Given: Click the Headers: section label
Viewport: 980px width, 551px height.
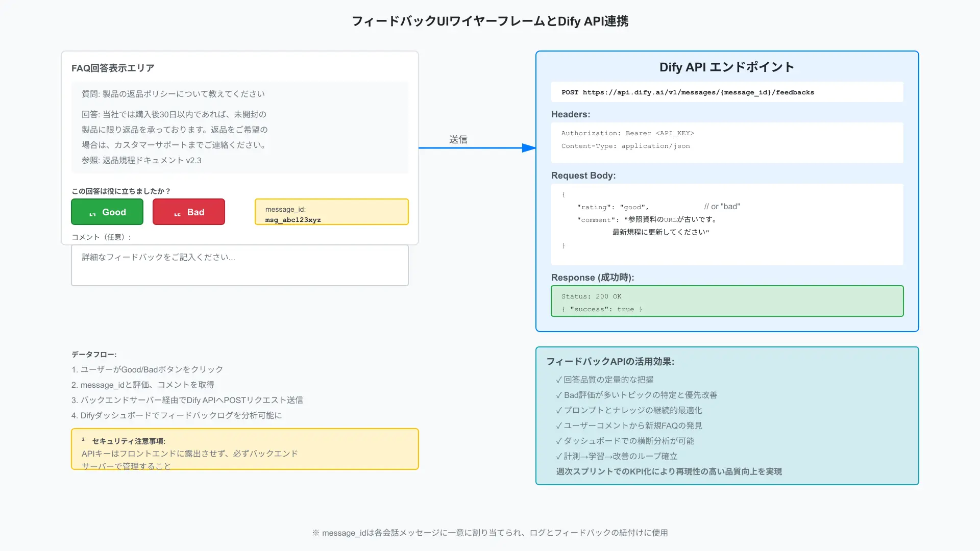Looking at the screenshot, I should coord(571,114).
